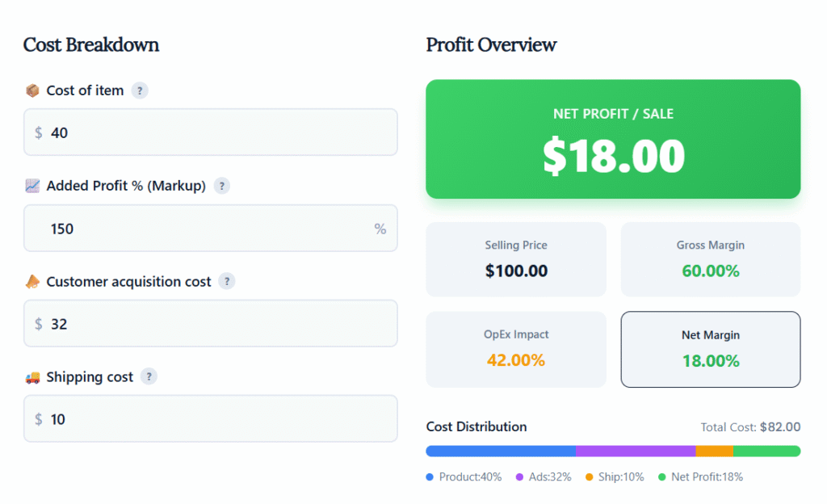Click help icon beside Added Profit Markup

click(222, 186)
